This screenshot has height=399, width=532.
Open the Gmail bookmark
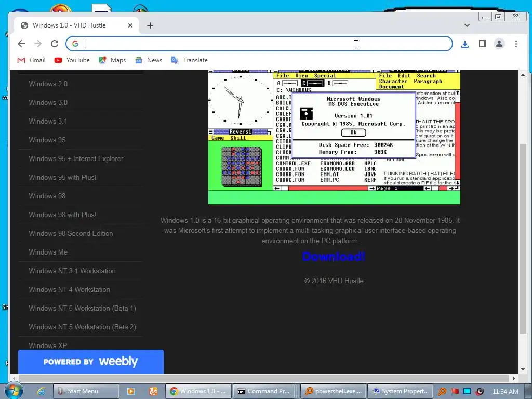(x=31, y=60)
